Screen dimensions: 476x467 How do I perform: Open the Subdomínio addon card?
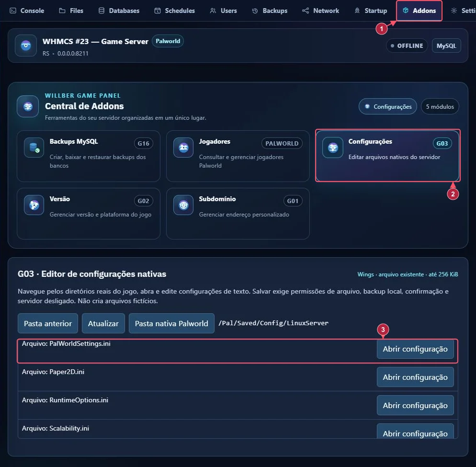(238, 214)
